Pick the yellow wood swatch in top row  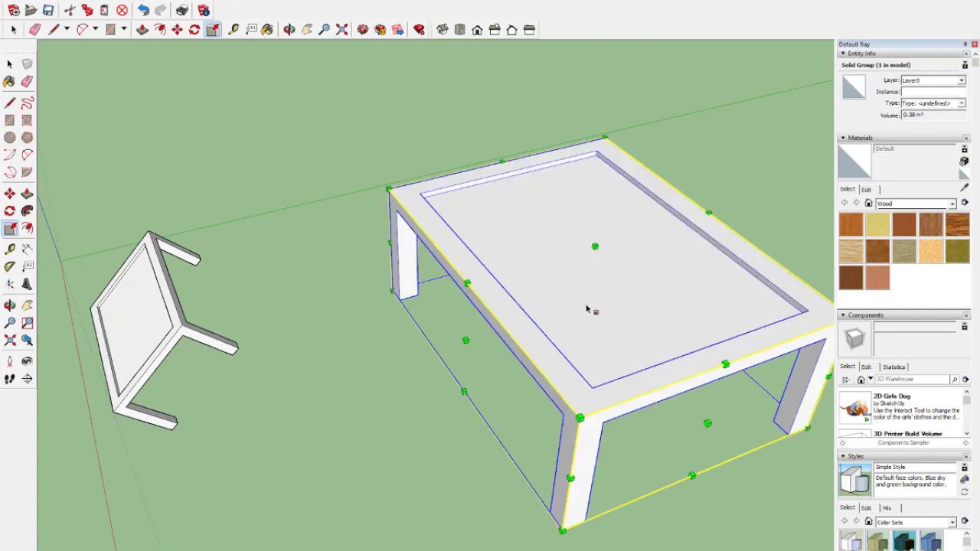[877, 225]
